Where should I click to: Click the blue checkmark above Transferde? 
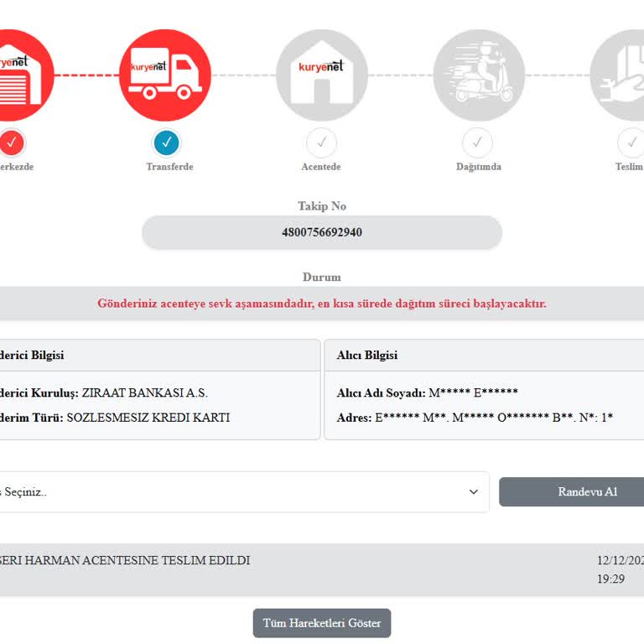coord(166,143)
